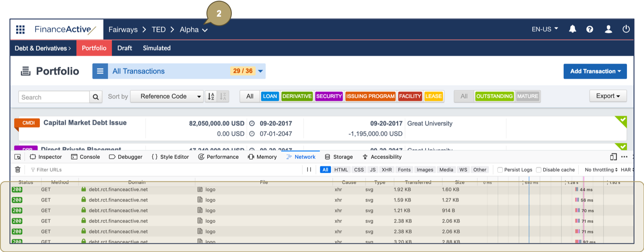Open the apps grid menu icon

pyautogui.click(x=20, y=30)
